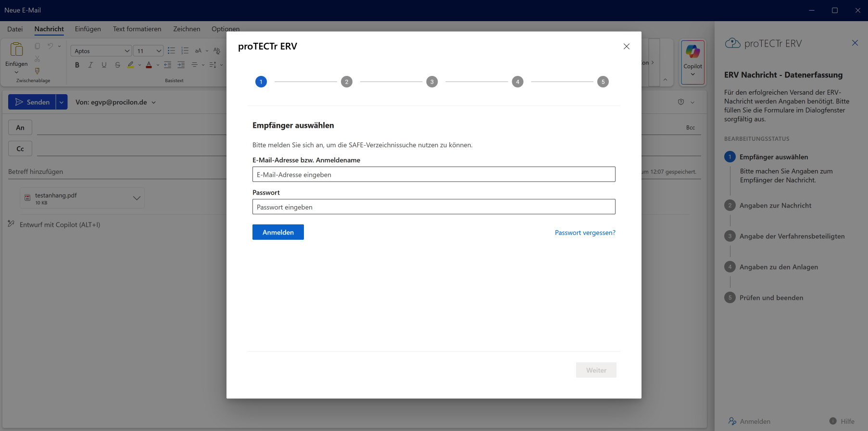
Task: Click the undo arrow icon
Action: [50, 46]
